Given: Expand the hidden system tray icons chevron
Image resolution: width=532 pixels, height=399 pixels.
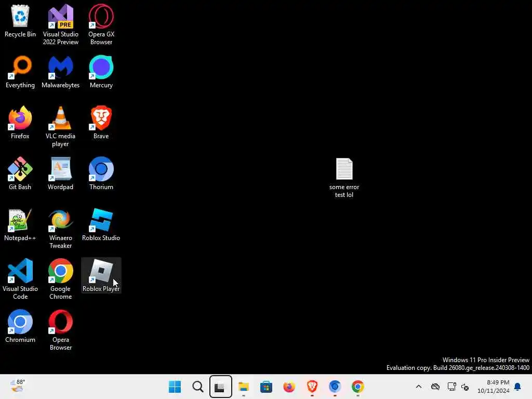Looking at the screenshot, I should [x=419, y=387].
